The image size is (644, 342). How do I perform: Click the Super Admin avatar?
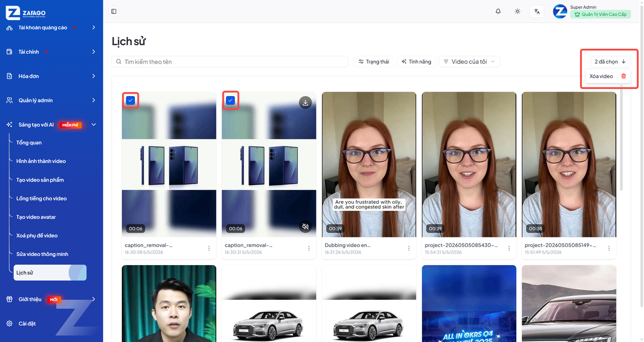pyautogui.click(x=560, y=12)
